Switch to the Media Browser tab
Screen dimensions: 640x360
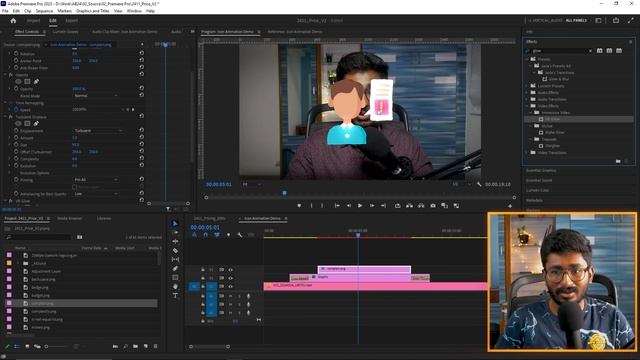(70, 218)
